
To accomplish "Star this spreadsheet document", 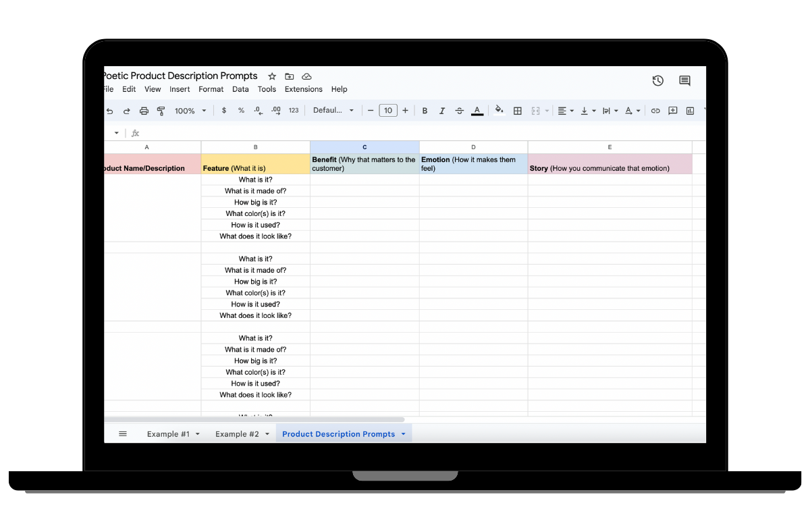I will pos(272,76).
